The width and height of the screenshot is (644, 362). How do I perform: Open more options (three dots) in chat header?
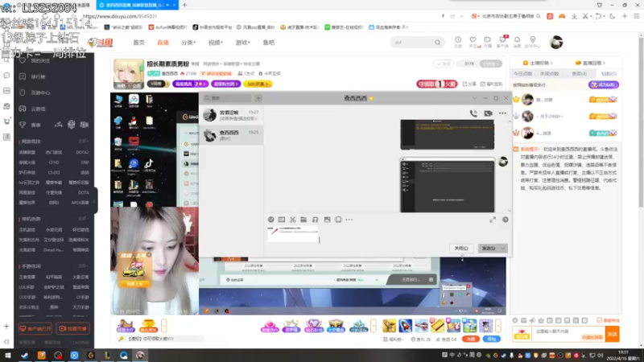pos(502,113)
